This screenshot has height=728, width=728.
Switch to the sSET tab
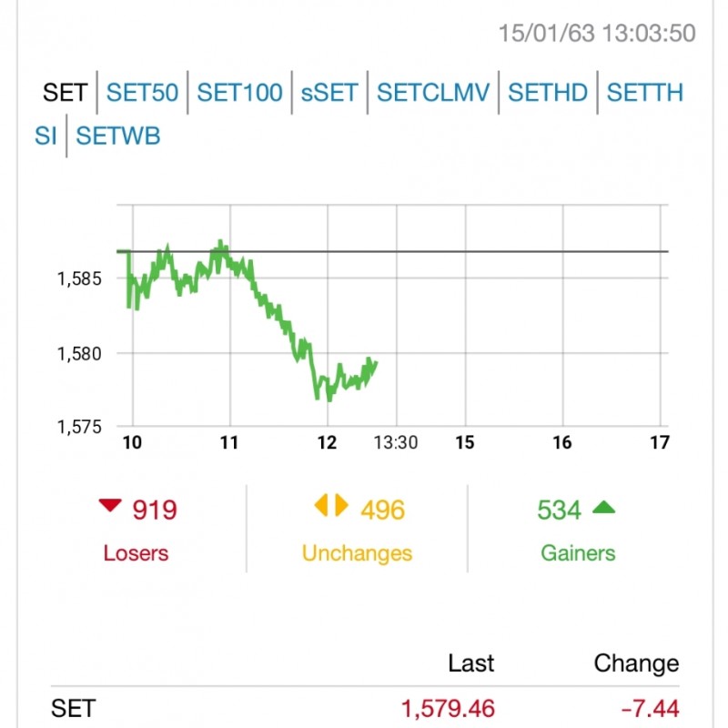[x=329, y=93]
